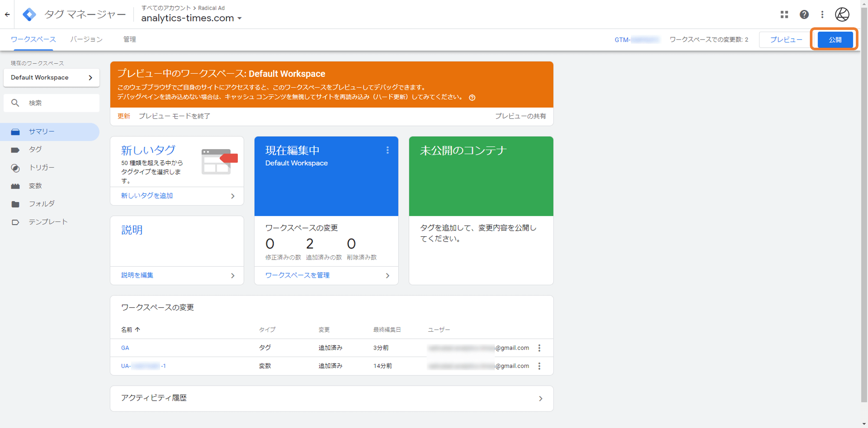Image resolution: width=868 pixels, height=428 pixels.
Task: Switch to the 管理 tab
Action: click(x=129, y=39)
